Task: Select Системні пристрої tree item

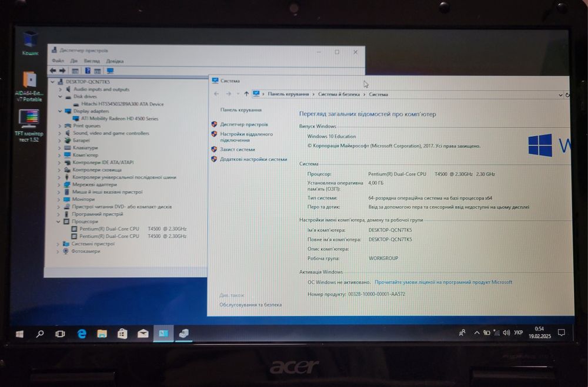Action: (93, 244)
